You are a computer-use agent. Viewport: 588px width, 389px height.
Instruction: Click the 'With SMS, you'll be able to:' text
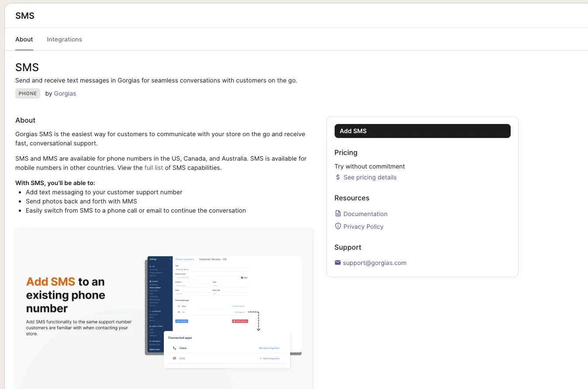[55, 183]
